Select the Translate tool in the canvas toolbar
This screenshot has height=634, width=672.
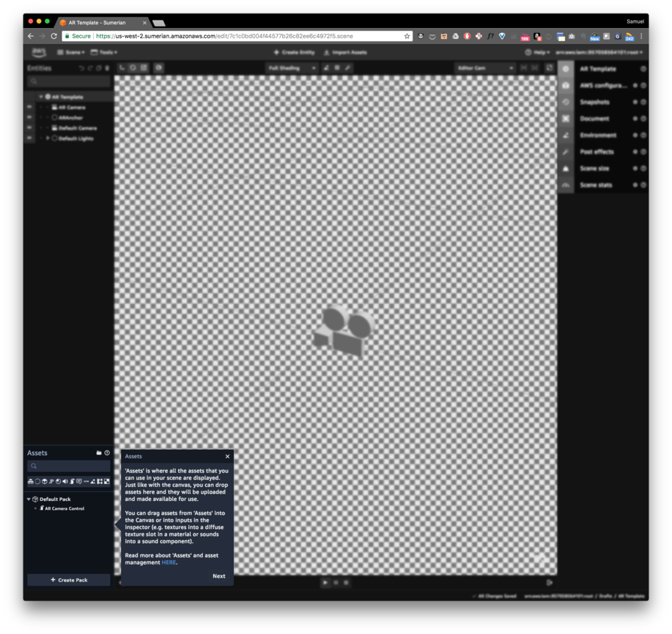[x=121, y=68]
